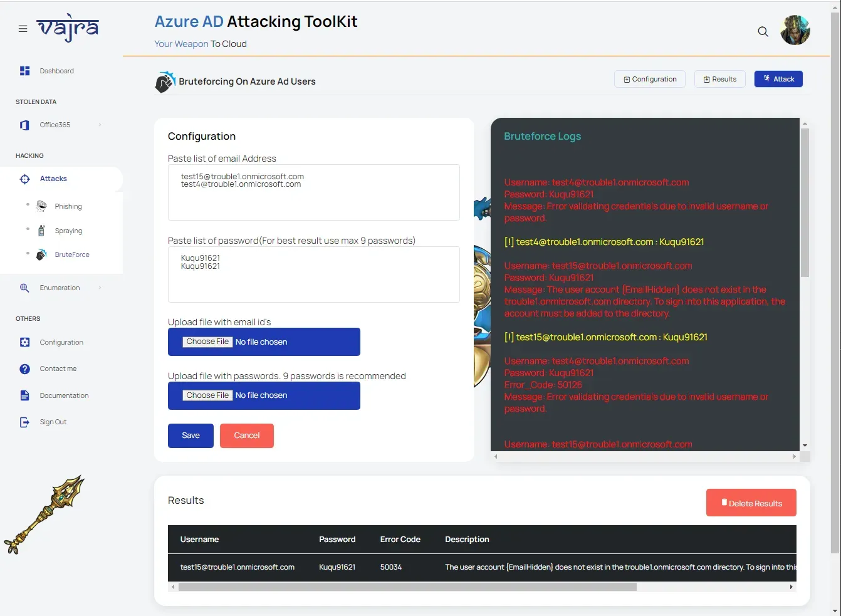841x616 pixels.
Task: Click the Documentation file icon
Action: pos(24,395)
